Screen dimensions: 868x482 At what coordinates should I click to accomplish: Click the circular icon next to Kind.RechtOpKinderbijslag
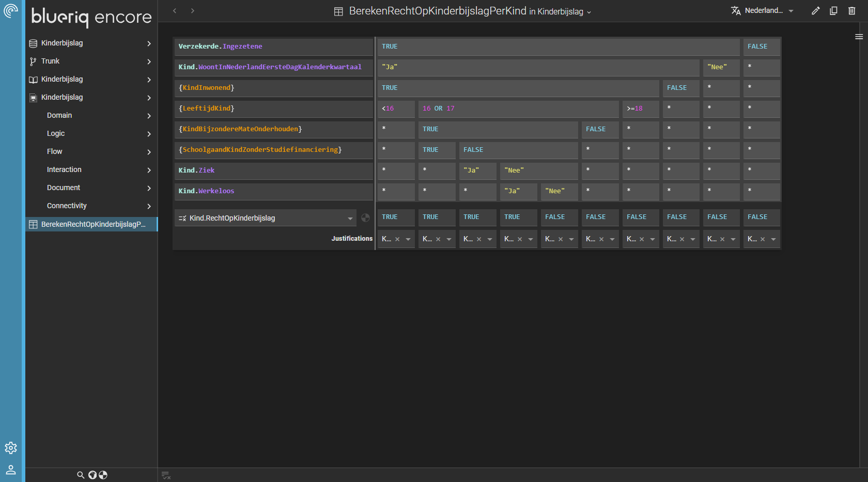coord(365,218)
